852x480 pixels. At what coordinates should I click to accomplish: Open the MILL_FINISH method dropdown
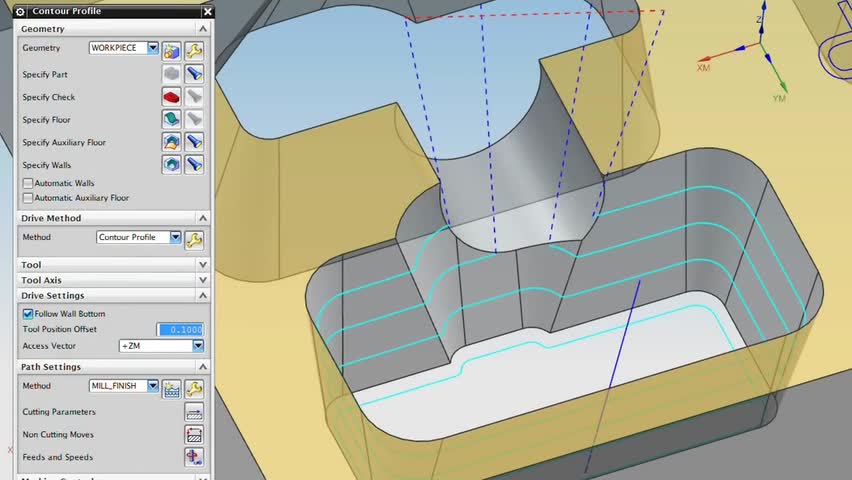click(x=123, y=385)
